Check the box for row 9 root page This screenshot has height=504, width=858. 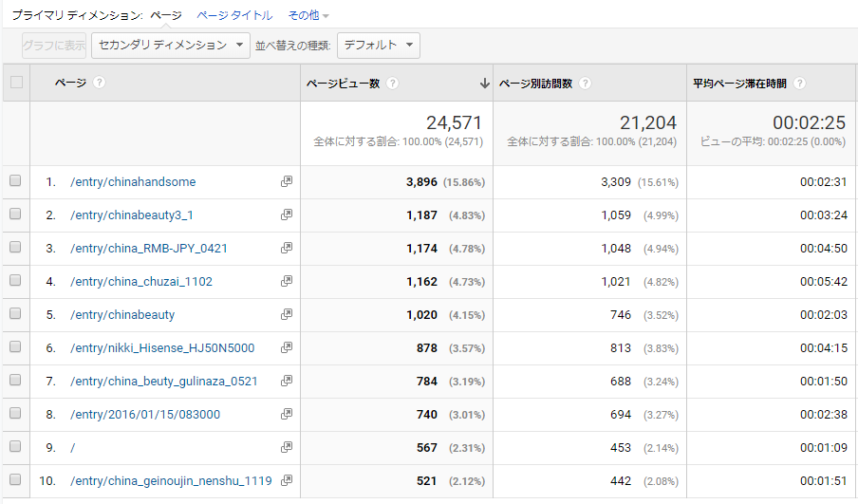tap(15, 446)
